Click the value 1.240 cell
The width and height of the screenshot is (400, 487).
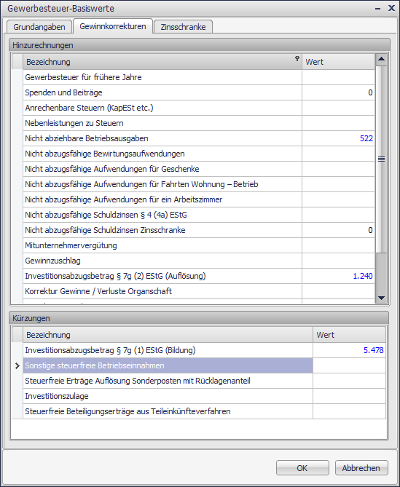pyautogui.click(x=338, y=276)
